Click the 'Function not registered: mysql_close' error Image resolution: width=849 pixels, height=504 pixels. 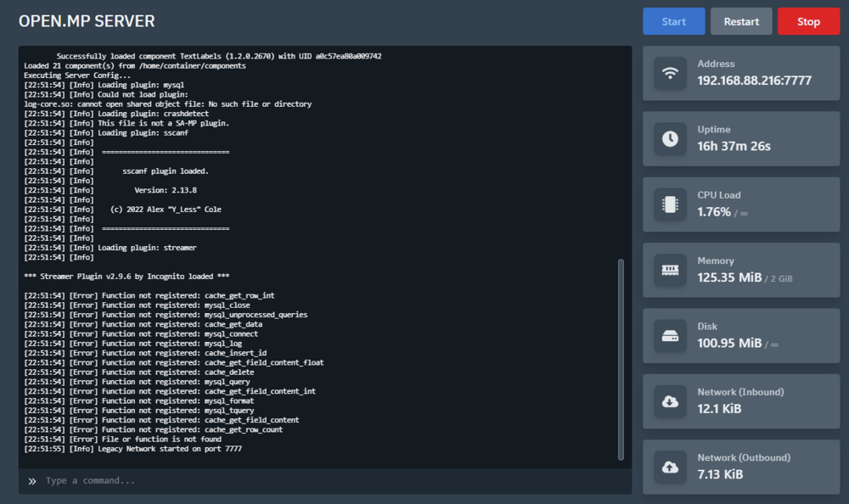137,305
